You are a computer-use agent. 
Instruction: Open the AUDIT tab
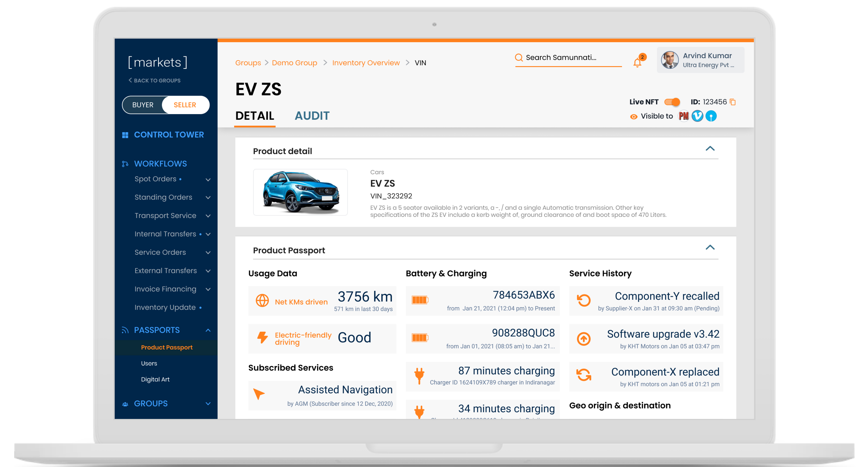pos(312,116)
